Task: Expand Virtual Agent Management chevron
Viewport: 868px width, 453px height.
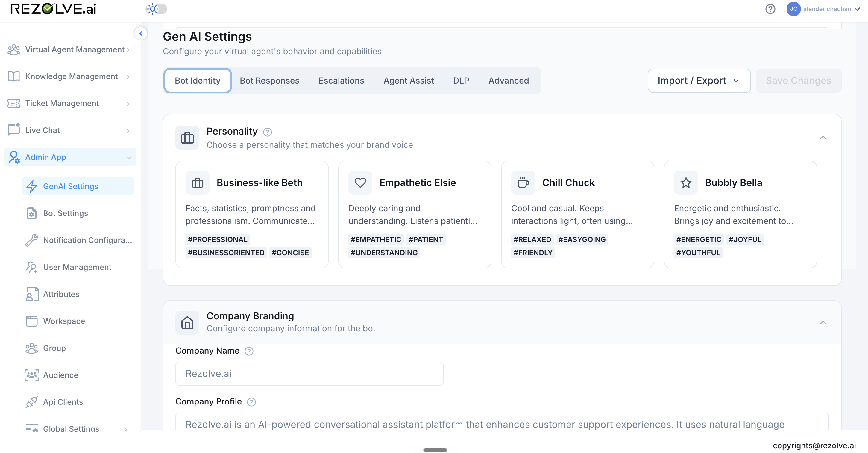Action: pos(128,50)
